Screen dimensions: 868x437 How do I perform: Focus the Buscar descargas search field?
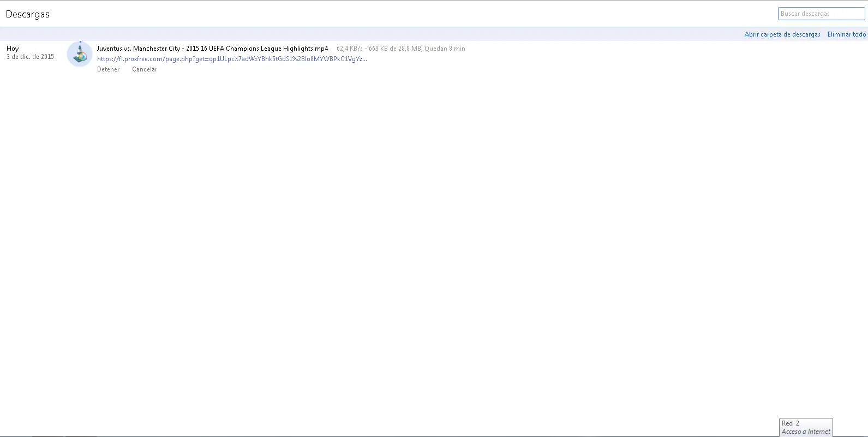(822, 14)
